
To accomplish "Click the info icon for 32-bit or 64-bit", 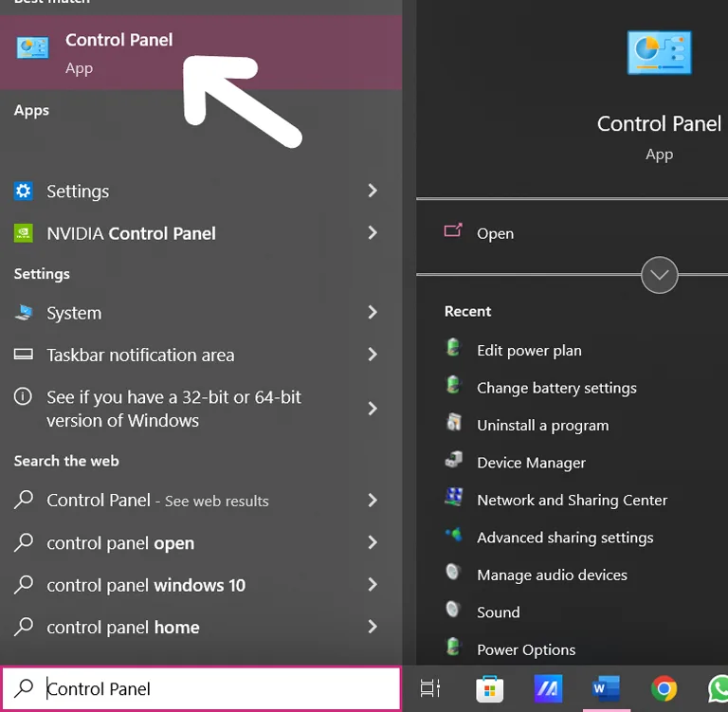I will (23, 396).
